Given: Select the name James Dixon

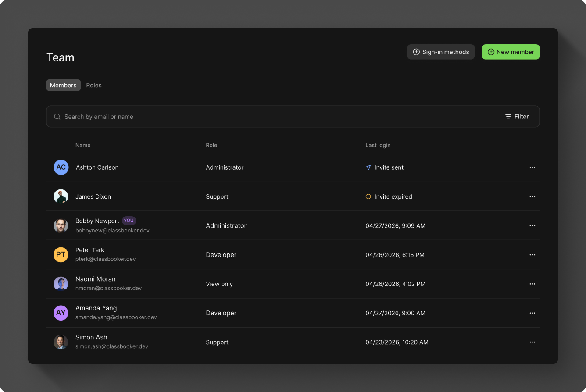Looking at the screenshot, I should click(93, 196).
